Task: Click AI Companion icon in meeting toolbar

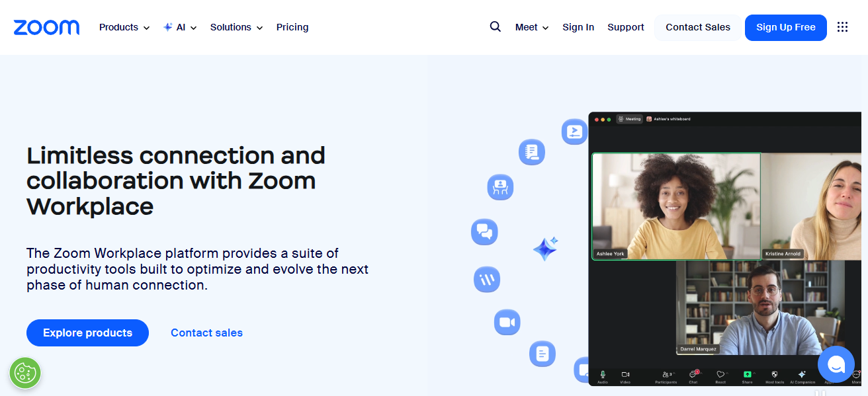Action: tap(802, 374)
